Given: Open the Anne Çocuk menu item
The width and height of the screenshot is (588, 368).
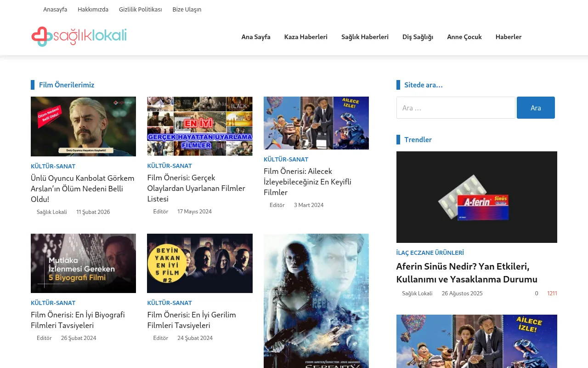Looking at the screenshot, I should click(x=464, y=37).
